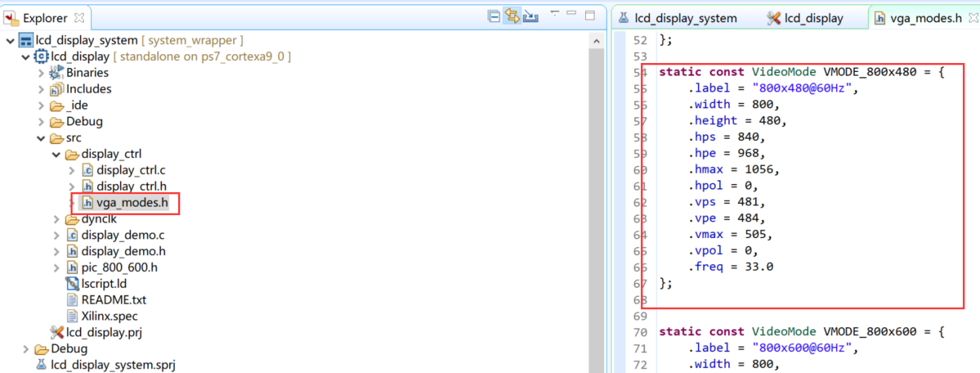Select vga_modes.h in the Explorer tree
The width and height of the screenshot is (980, 373).
pos(132,202)
